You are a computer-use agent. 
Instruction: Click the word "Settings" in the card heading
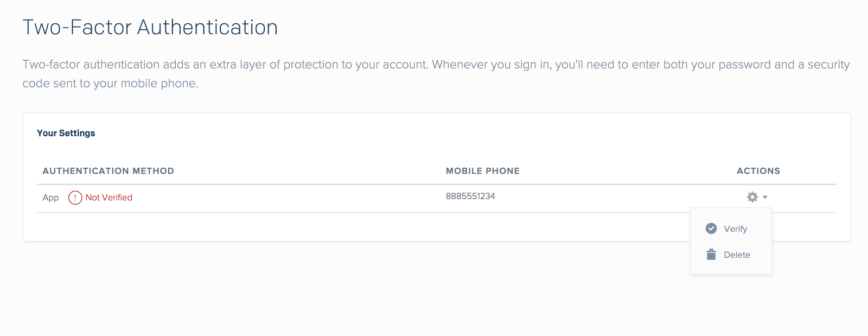[x=77, y=133]
